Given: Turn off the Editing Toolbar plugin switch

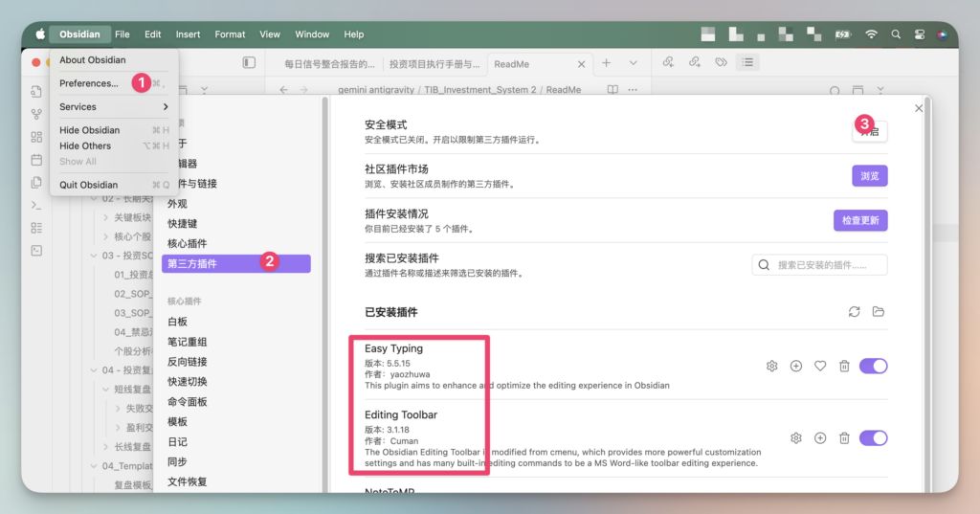Looking at the screenshot, I should [873, 437].
